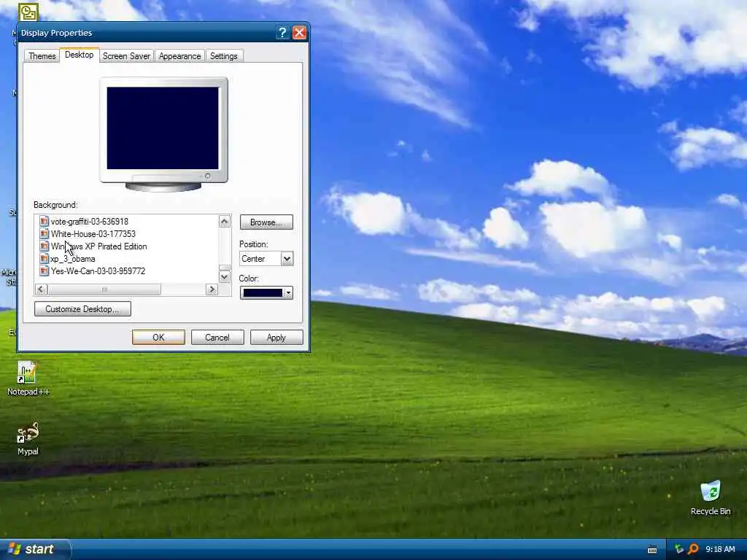Close the Display Properties dialog
This screenshot has width=747, height=560.
(299, 32)
